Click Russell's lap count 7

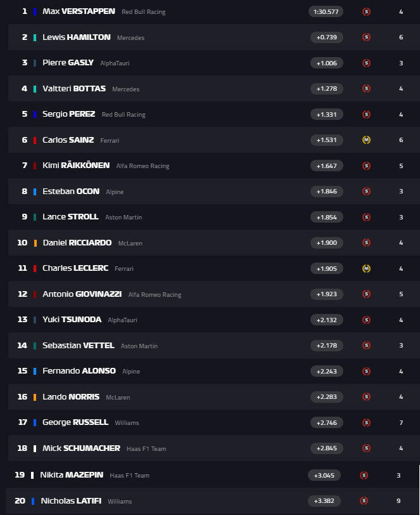tap(401, 422)
